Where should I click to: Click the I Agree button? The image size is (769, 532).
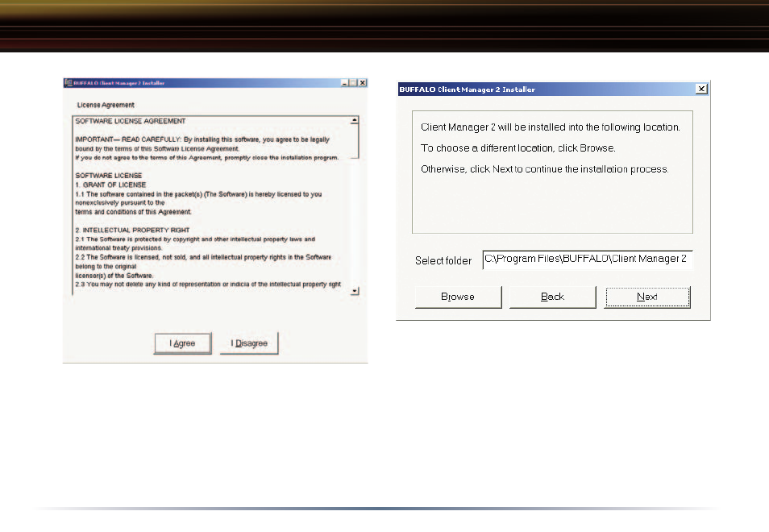coord(183,343)
